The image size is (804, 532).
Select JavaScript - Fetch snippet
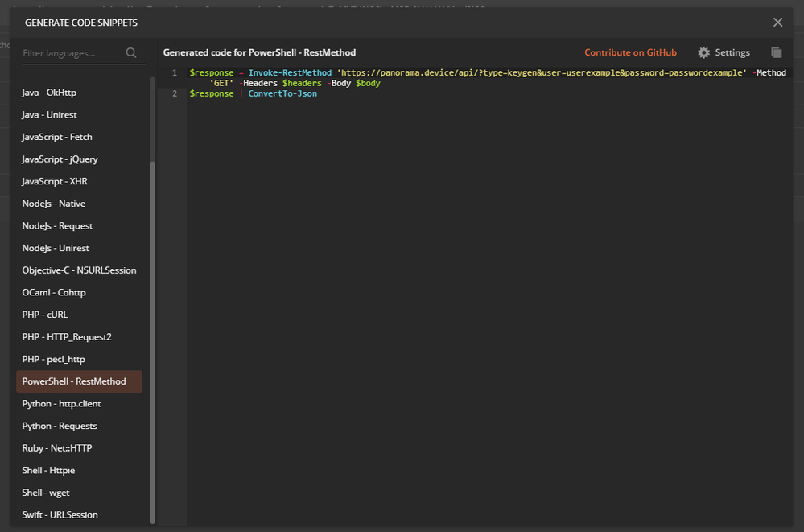(57, 137)
